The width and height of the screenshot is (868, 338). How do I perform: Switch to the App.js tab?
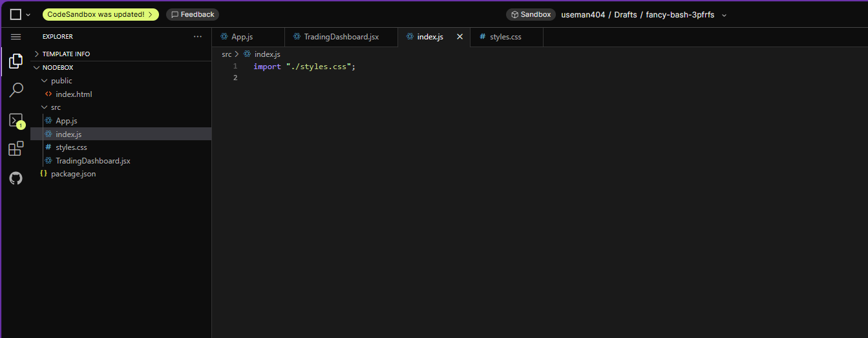click(x=248, y=37)
